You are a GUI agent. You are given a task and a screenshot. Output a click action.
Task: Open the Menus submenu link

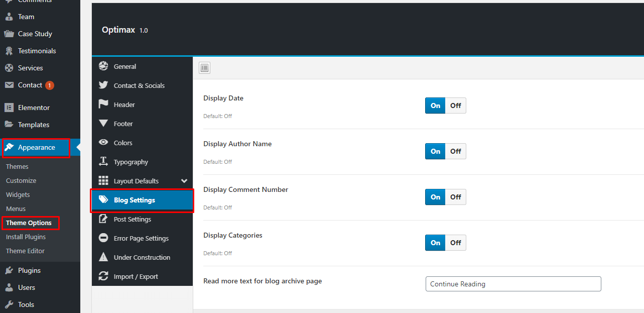[16, 208]
